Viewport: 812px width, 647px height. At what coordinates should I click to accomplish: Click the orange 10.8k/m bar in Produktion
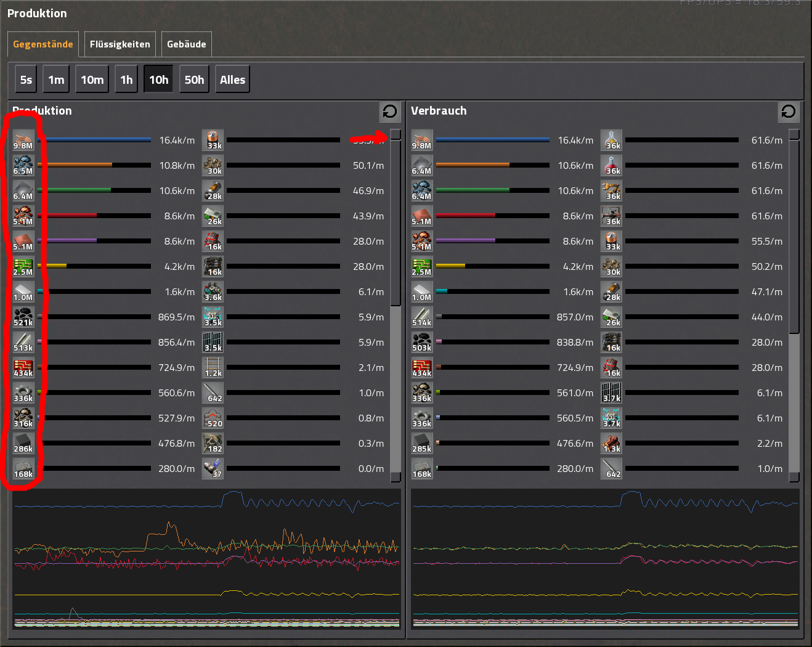click(x=94, y=165)
